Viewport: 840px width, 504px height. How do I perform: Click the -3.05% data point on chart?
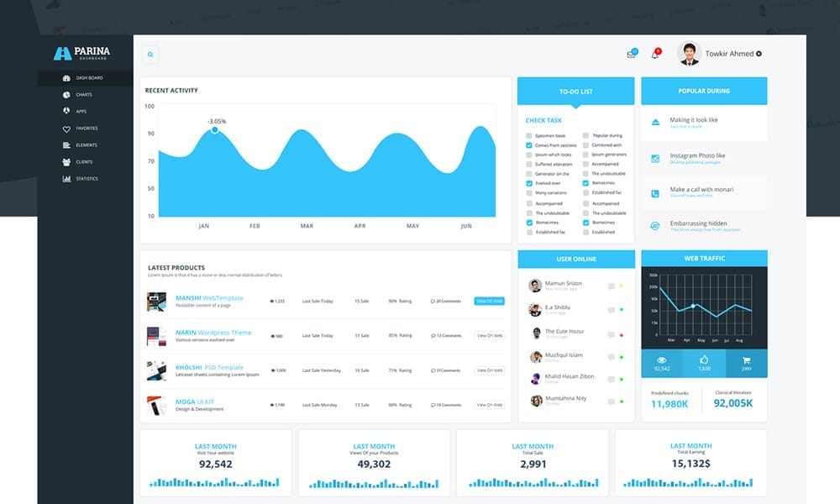pyautogui.click(x=215, y=129)
